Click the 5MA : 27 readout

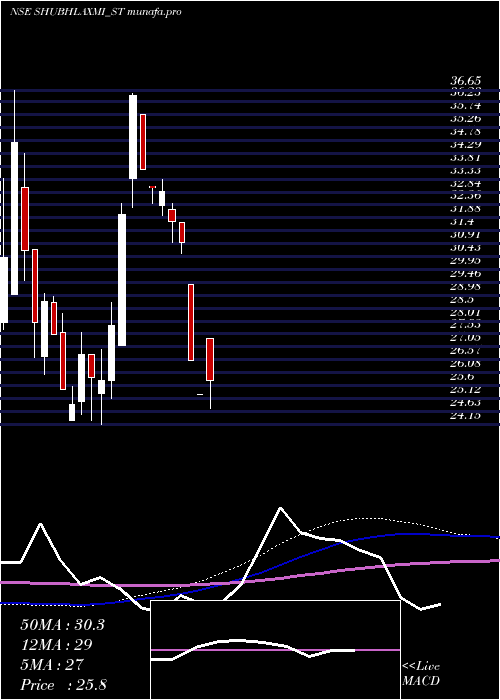tap(52, 665)
